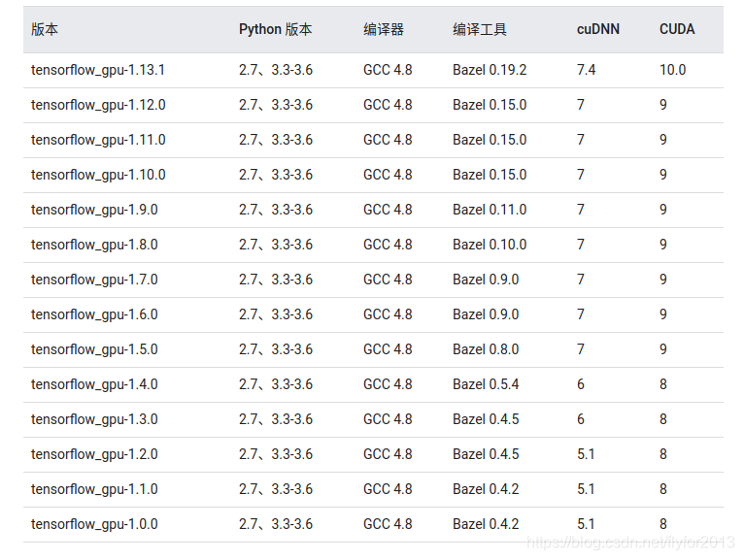The image size is (744, 560).
Task: Click the 编译器 column header
Action: pos(384,29)
